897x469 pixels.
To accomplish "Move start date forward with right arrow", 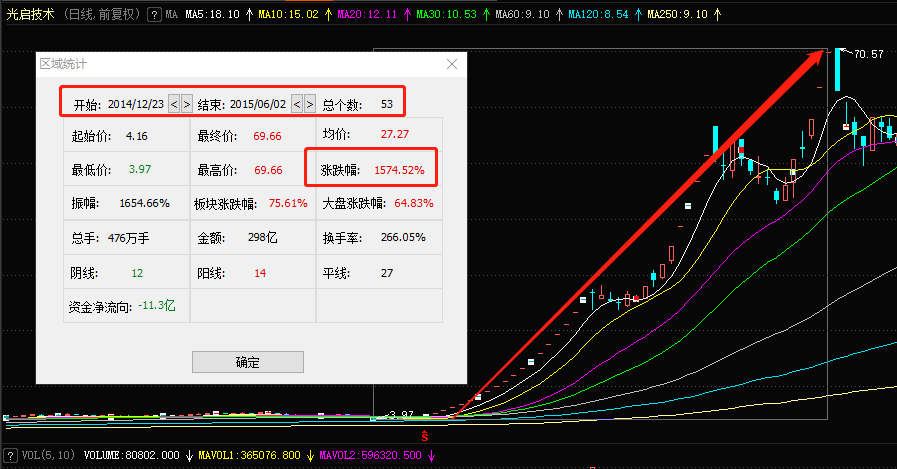I will click(186, 103).
